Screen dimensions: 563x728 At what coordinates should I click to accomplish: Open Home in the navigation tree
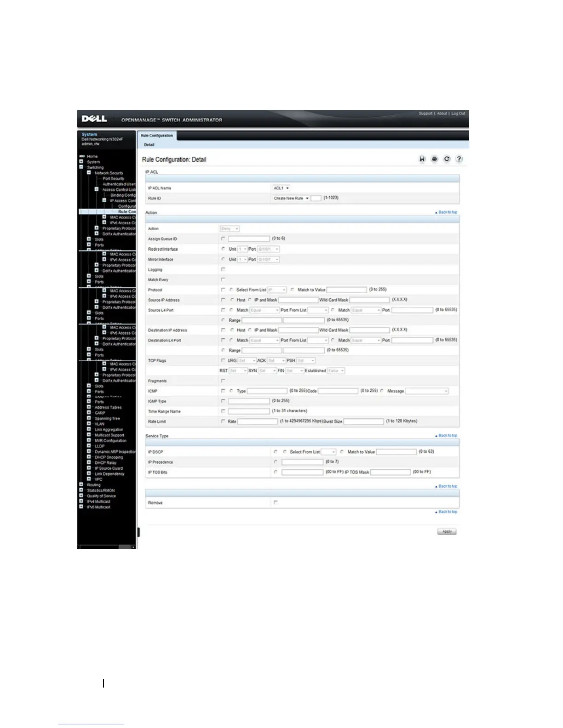92,156
